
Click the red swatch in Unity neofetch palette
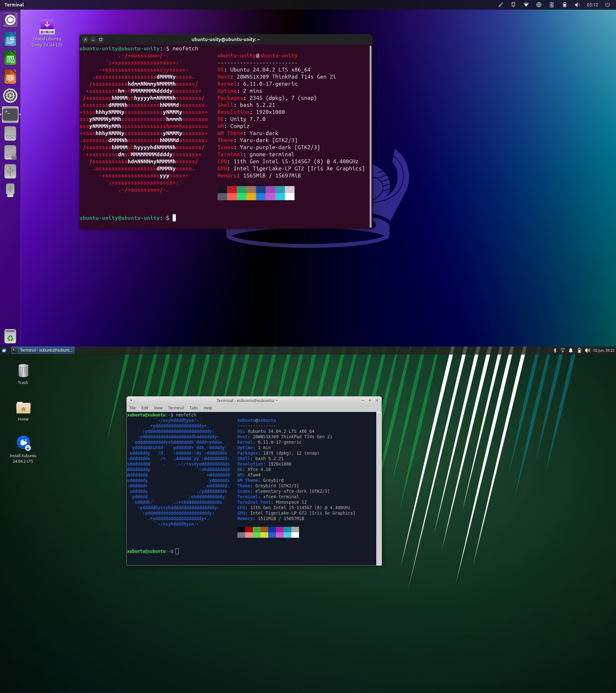(232, 190)
